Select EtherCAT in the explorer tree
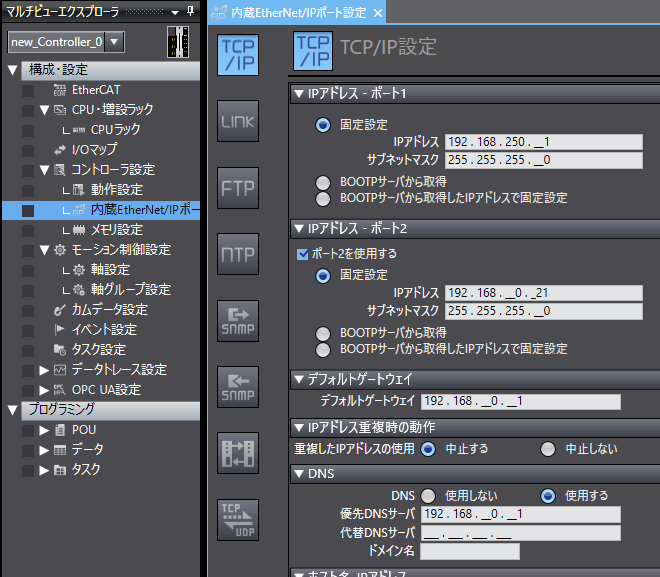Viewport: 660px width, 577px height. pyautogui.click(x=95, y=90)
